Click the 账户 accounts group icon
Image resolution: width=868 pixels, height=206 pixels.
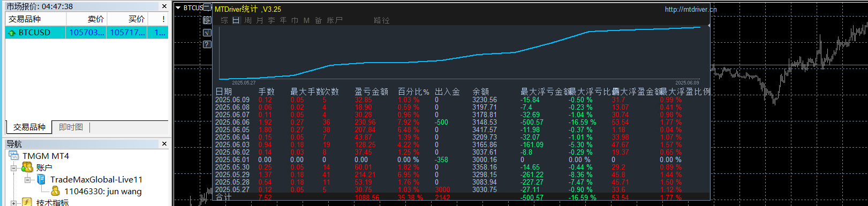(27, 167)
